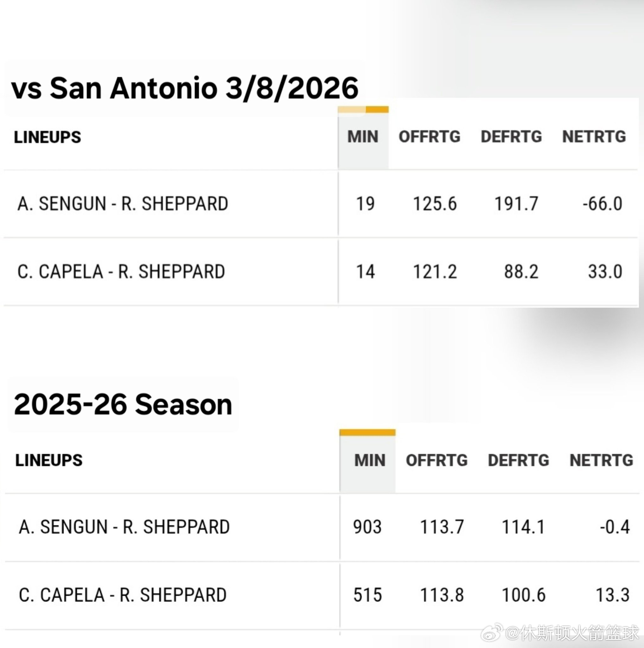Open Capela-Sheppard lineup in the season table
Image resolution: width=644 pixels, height=648 pixels.
point(123,595)
